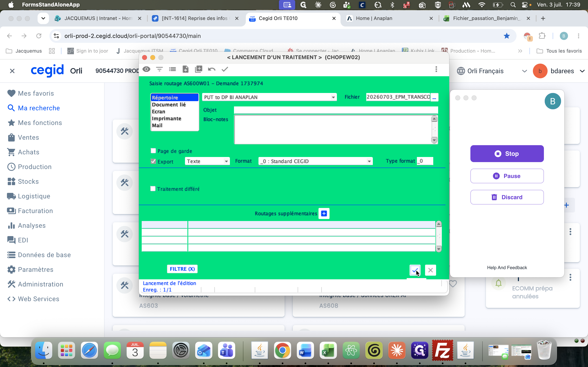Open the three-dot menu in dialog toolbar
588x367 pixels.
tap(436, 69)
